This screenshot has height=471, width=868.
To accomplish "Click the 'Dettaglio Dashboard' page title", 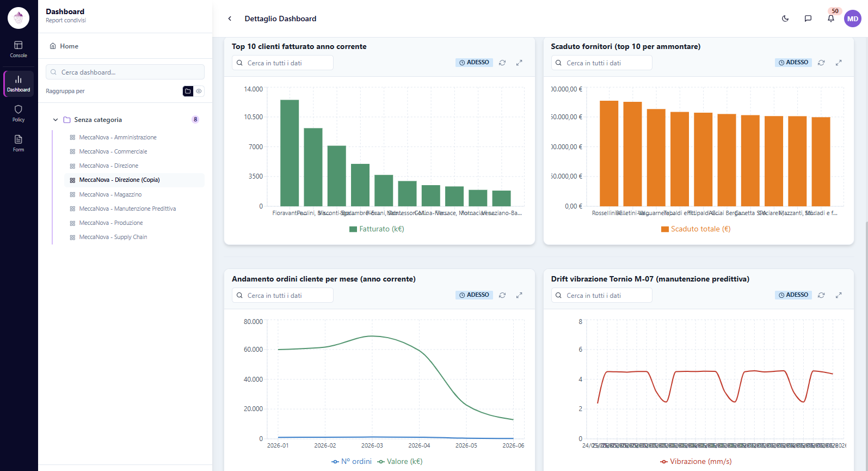I will (280, 19).
